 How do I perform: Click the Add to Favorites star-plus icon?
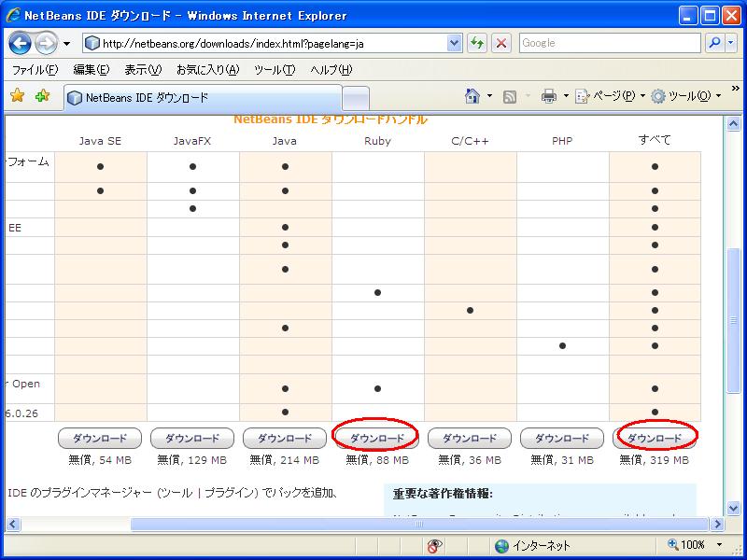[x=42, y=96]
